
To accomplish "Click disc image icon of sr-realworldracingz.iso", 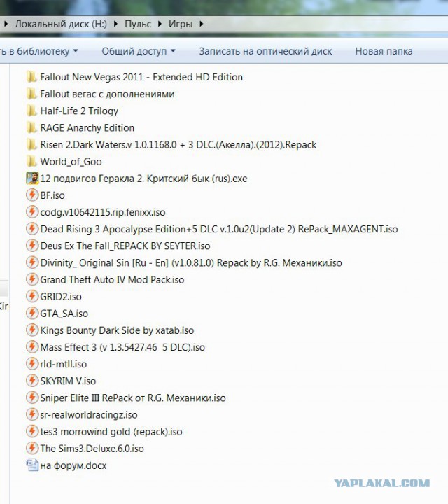I will pyautogui.click(x=32, y=414).
